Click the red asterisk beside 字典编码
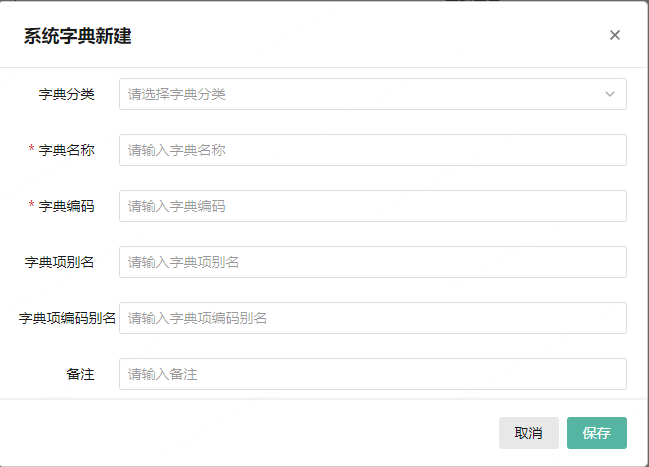This screenshot has height=467, width=649. (x=32, y=206)
